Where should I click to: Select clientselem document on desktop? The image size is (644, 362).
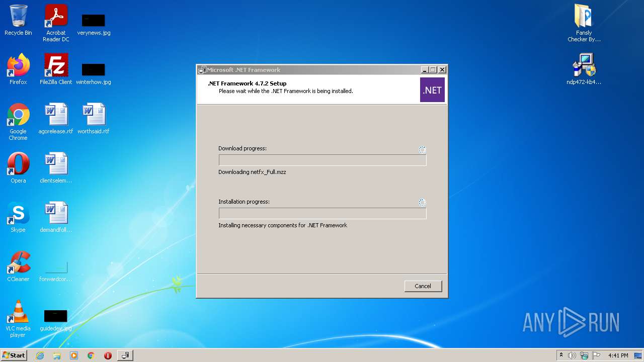tap(56, 168)
